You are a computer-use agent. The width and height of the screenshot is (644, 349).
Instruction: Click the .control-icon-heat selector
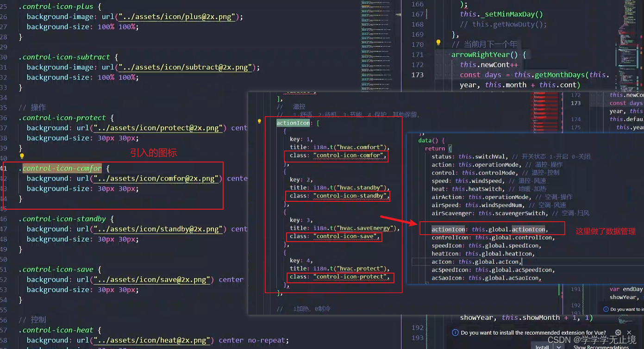point(56,330)
